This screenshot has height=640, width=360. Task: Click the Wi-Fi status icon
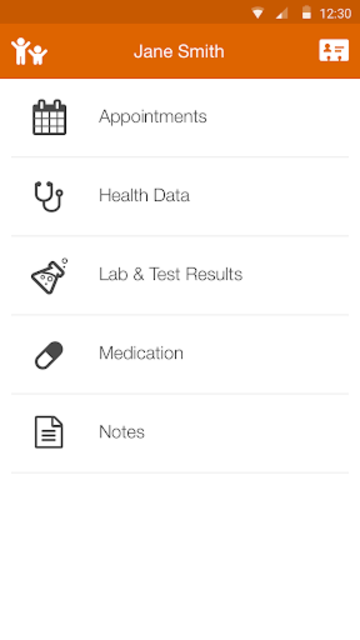[258, 13]
